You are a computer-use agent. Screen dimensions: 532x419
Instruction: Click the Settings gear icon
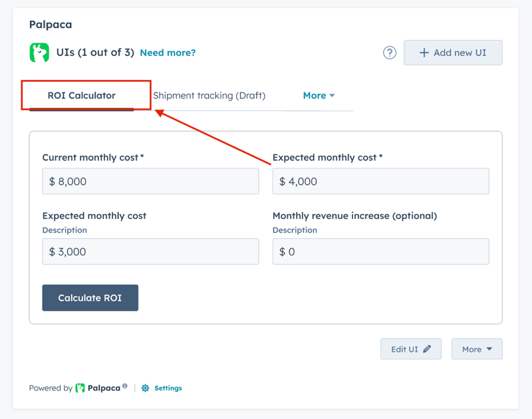[x=145, y=388]
